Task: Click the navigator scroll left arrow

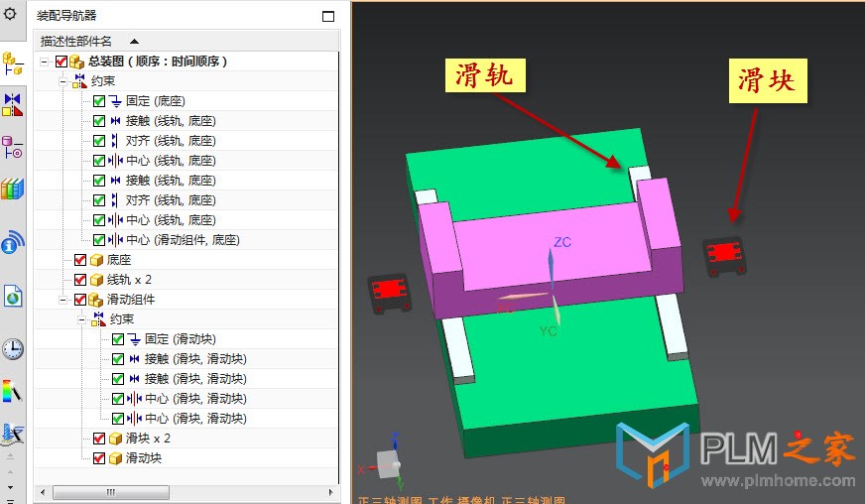Action: (43, 492)
